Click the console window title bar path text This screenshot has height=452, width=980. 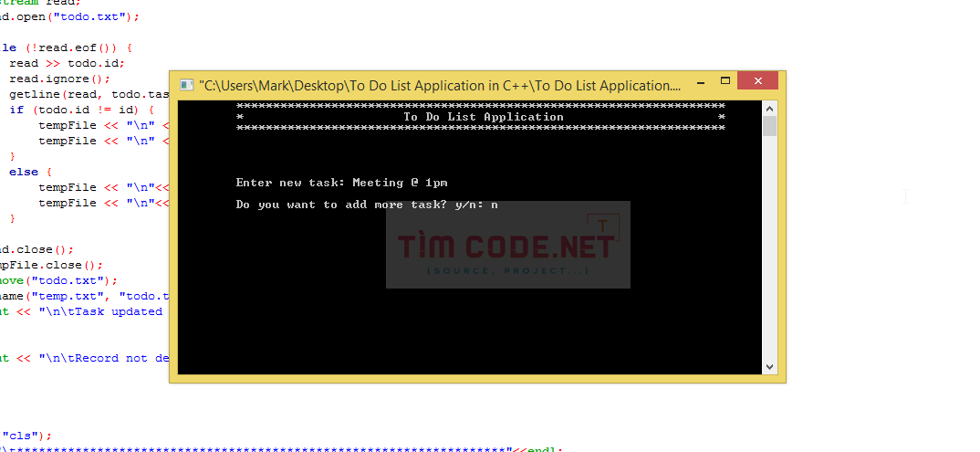tap(440, 85)
